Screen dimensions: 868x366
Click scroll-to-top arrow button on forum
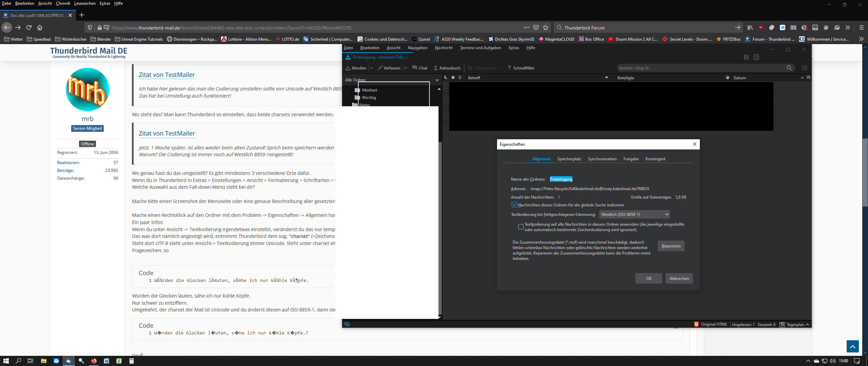coord(852,346)
